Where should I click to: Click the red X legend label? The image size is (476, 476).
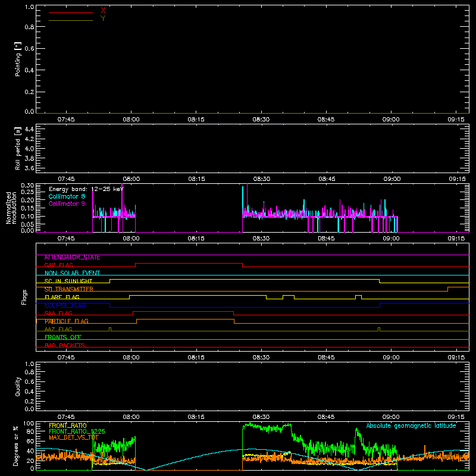point(103,11)
